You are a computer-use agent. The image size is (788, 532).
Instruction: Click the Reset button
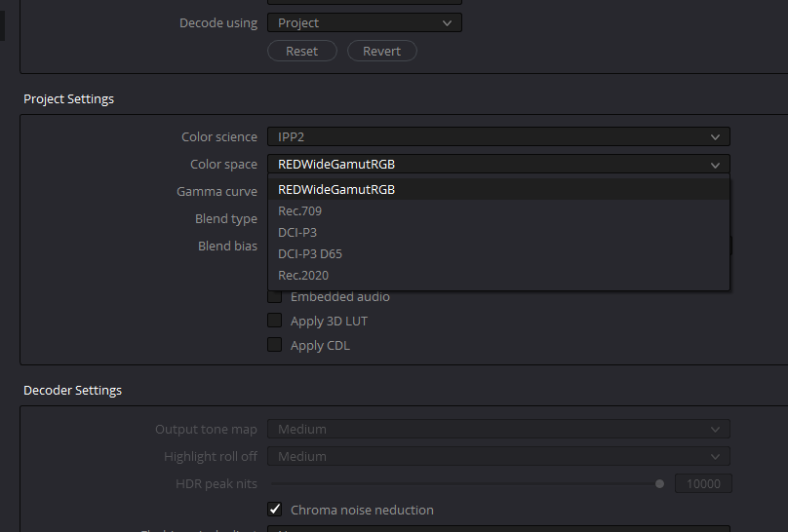[x=301, y=51]
